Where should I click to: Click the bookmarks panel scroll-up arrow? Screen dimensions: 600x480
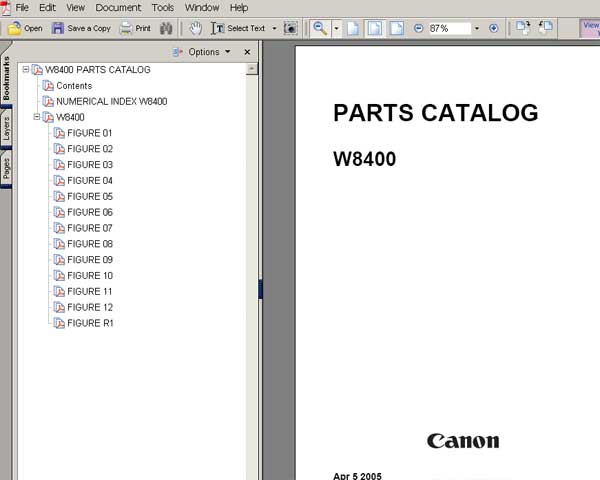(251, 69)
